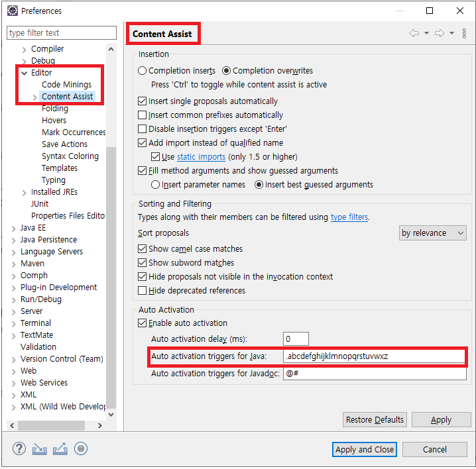This screenshot has width=476, height=469.
Task: Click the Oomph preference recorder icon
Action: [x=81, y=448]
